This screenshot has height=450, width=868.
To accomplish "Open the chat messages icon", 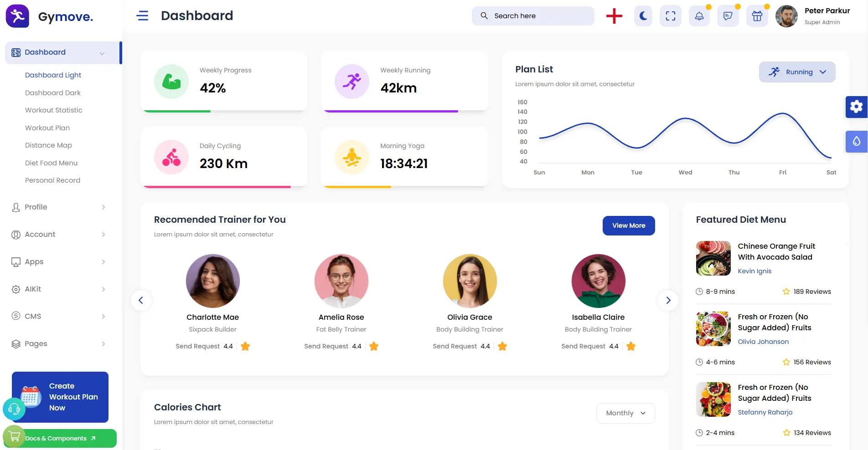I will tap(728, 16).
